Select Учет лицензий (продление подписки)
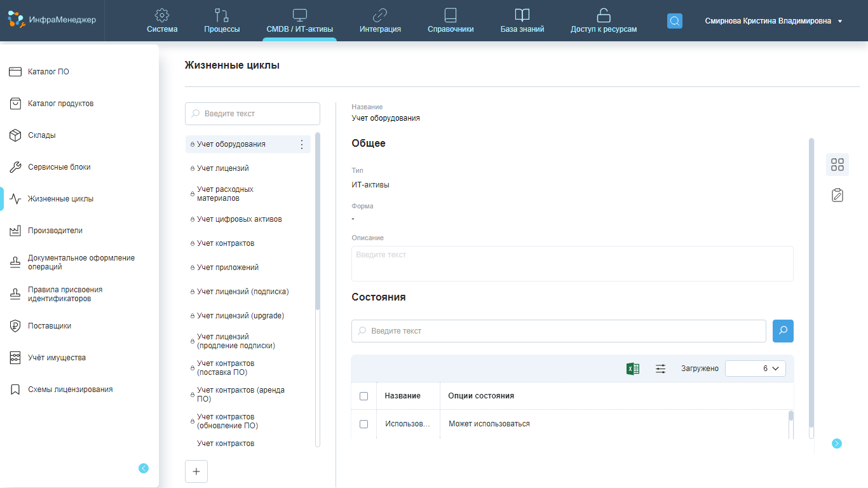Image resolution: width=868 pixels, height=488 pixels. [x=236, y=341]
